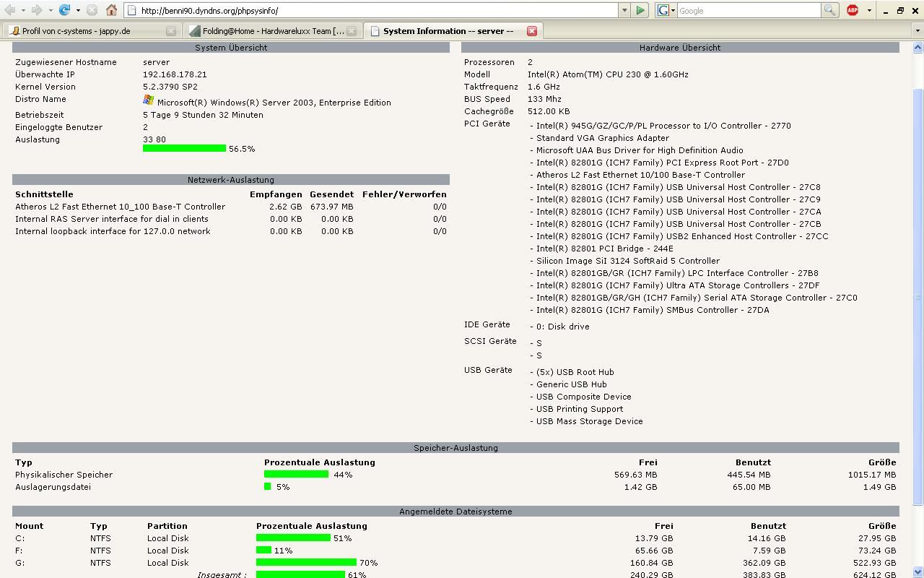The height and width of the screenshot is (578, 924).
Task: Click Intel(R) Atom(TM) CPU 230 model text
Action: pos(608,74)
